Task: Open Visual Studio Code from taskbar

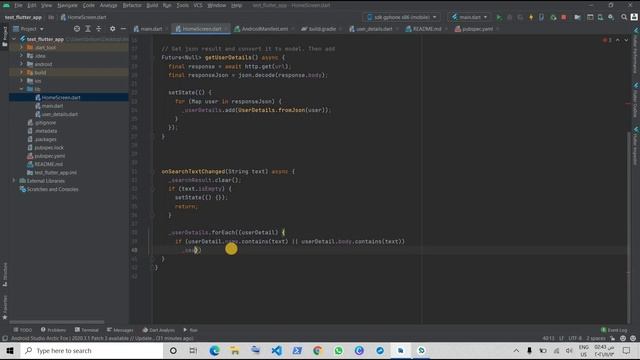Action: 276,351
